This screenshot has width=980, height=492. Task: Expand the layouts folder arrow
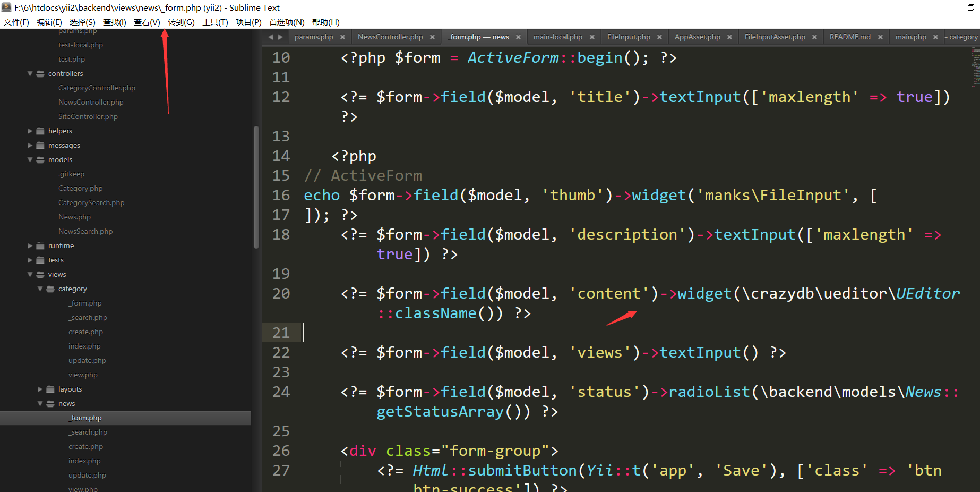pyautogui.click(x=40, y=389)
